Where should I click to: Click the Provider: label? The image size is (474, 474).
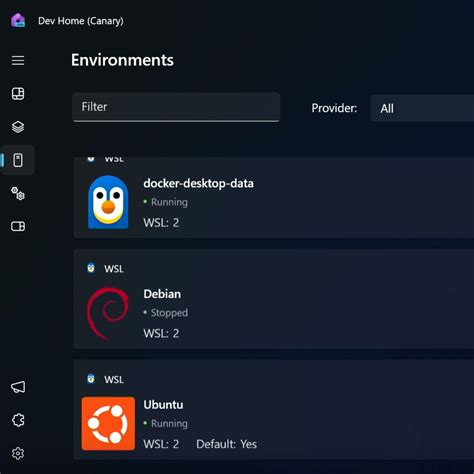(334, 108)
